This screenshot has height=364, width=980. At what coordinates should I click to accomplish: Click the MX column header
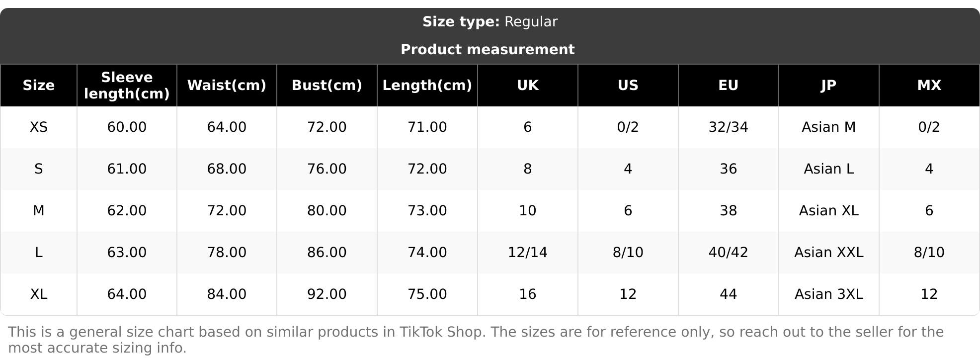929,85
